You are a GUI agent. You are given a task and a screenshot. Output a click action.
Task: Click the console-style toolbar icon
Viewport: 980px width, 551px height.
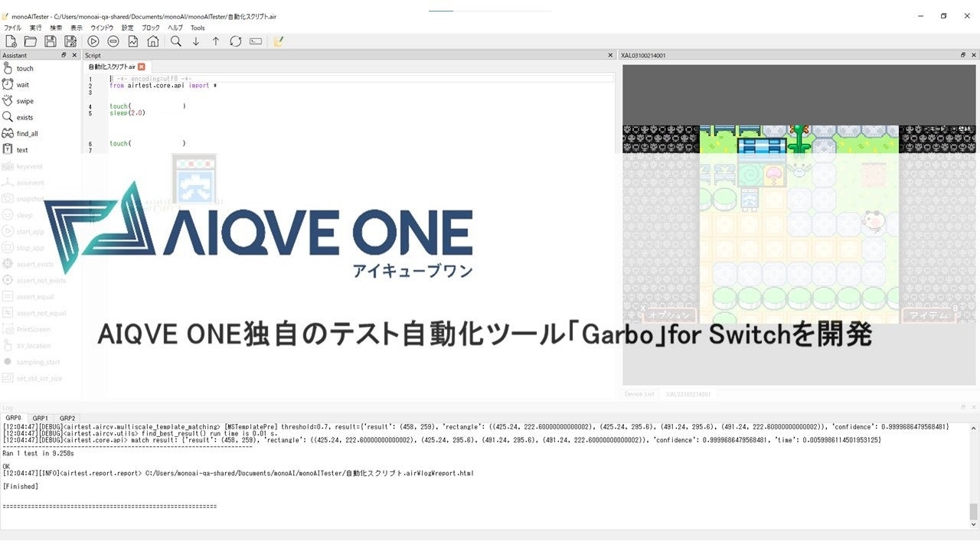tap(256, 41)
